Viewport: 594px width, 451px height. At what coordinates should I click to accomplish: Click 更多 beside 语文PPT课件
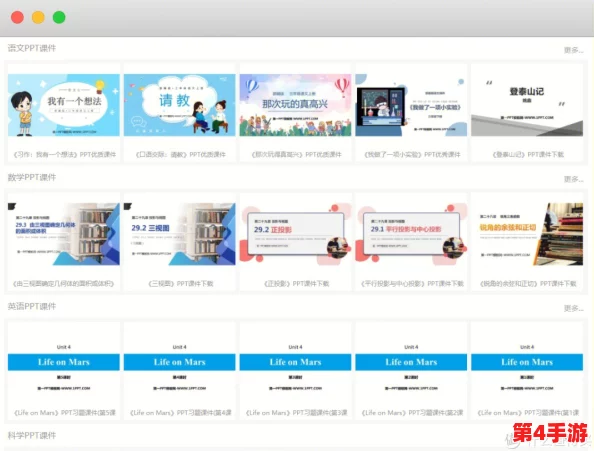[574, 50]
